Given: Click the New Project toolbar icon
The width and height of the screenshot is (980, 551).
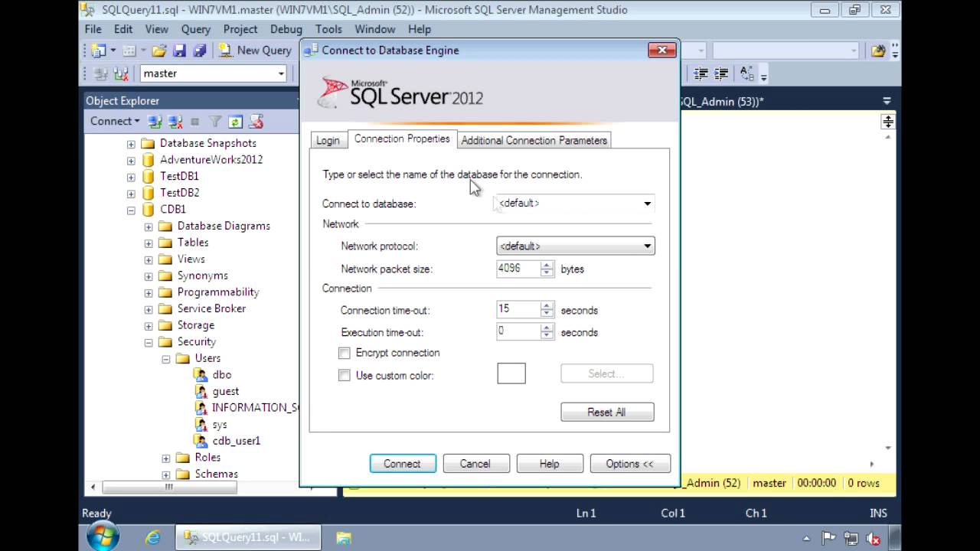Looking at the screenshot, I should tap(99, 51).
